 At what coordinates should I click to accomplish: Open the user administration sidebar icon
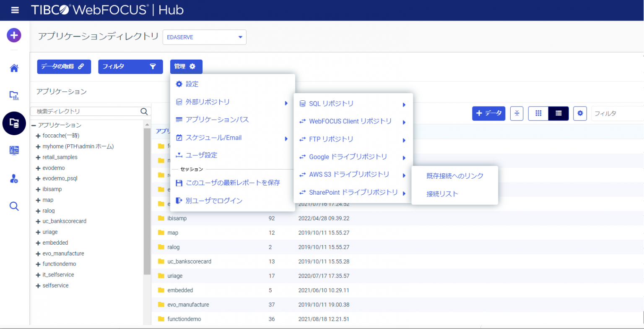point(14,178)
